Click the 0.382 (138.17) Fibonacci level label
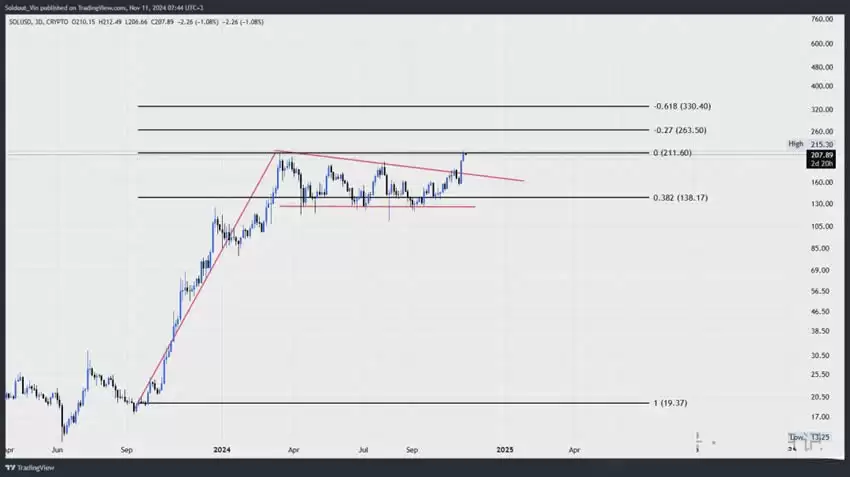The image size is (850, 477). point(680,198)
